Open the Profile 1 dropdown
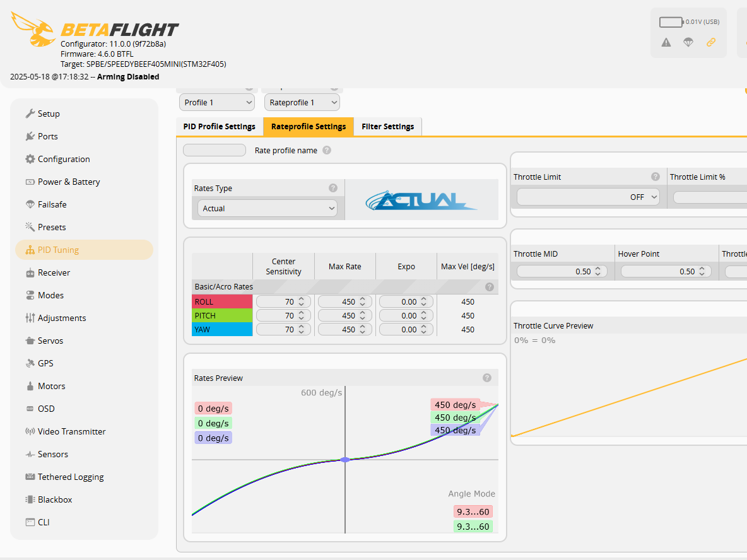 point(217,102)
